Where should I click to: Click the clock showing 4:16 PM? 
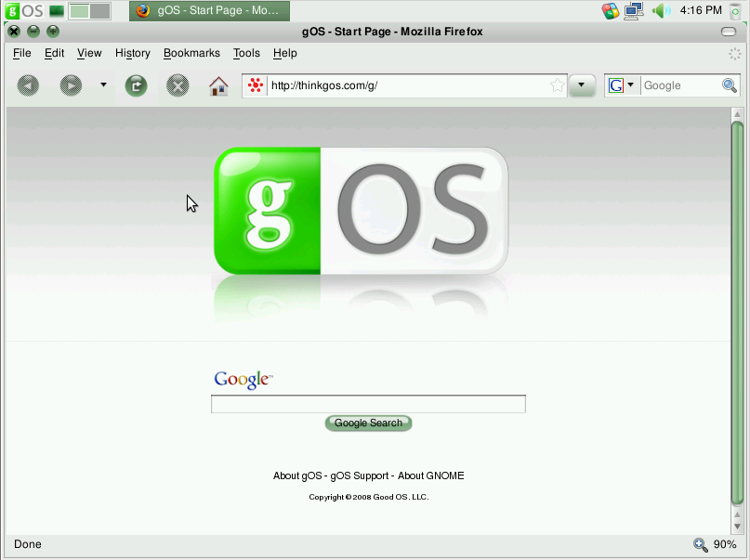(701, 10)
